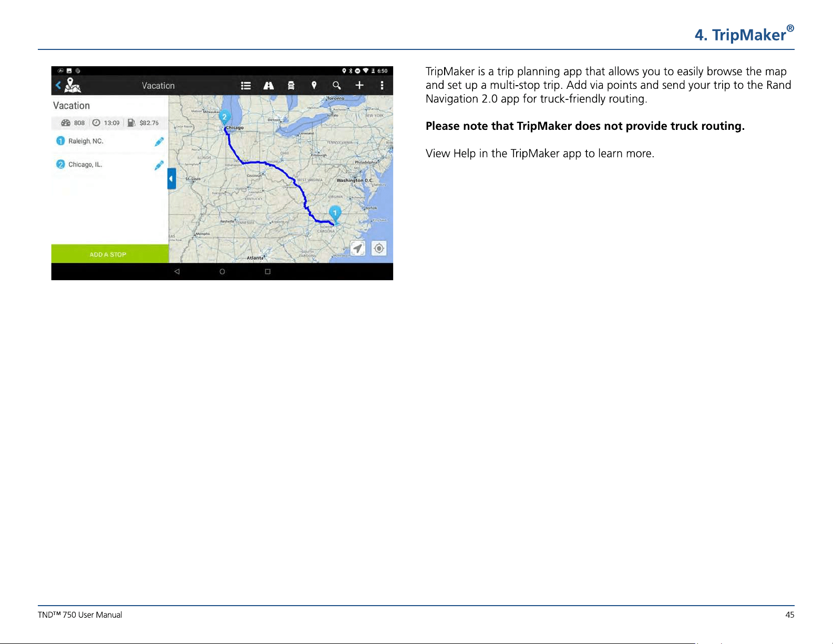Tap the Android home circle button
The image size is (833, 644).
tap(222, 272)
